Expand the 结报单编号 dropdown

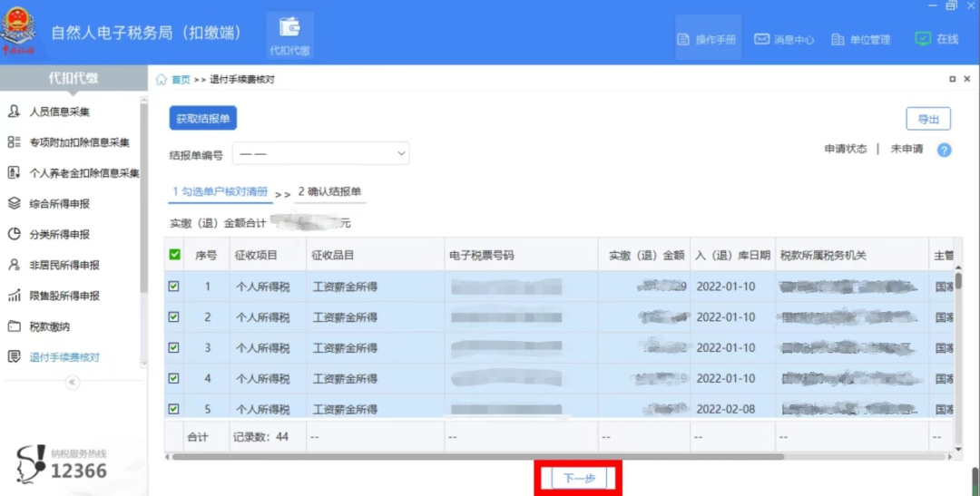pyautogui.click(x=320, y=154)
